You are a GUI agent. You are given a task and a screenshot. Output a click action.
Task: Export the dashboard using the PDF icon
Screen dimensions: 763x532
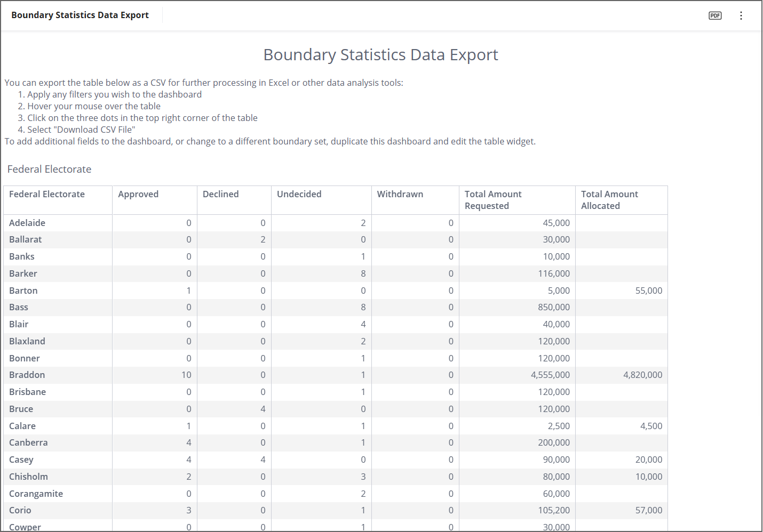pos(715,15)
